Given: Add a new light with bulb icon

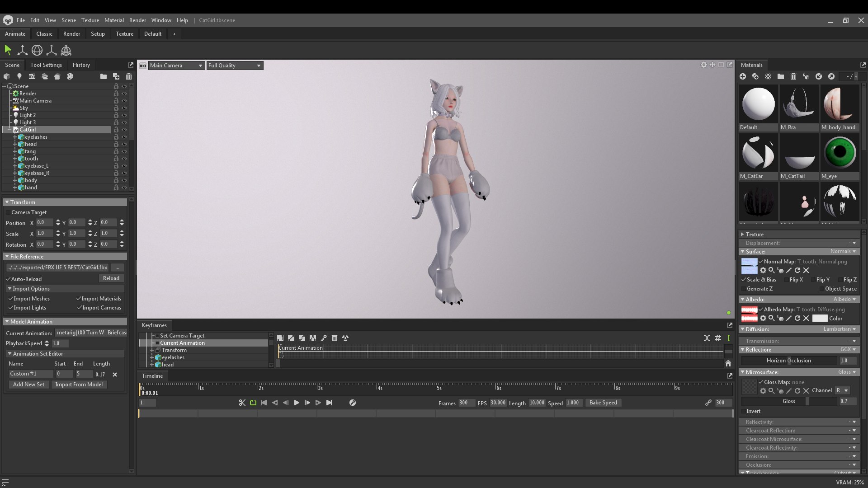Looking at the screenshot, I should 19,76.
